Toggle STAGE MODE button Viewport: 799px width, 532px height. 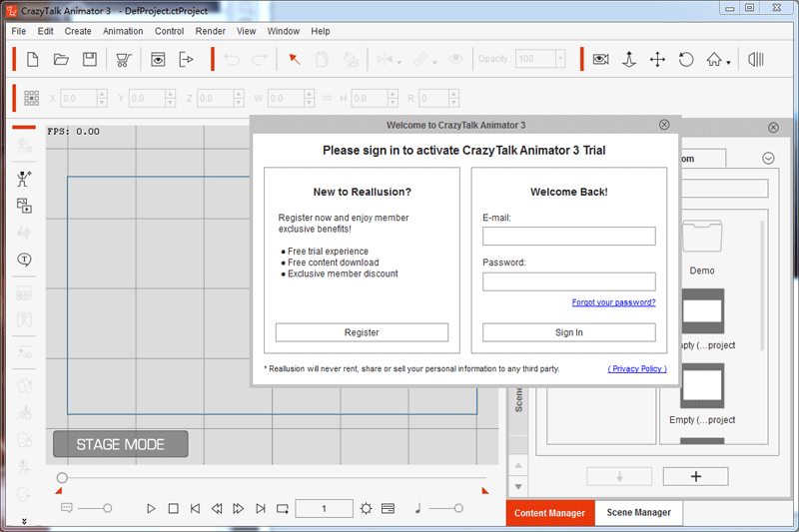point(120,444)
